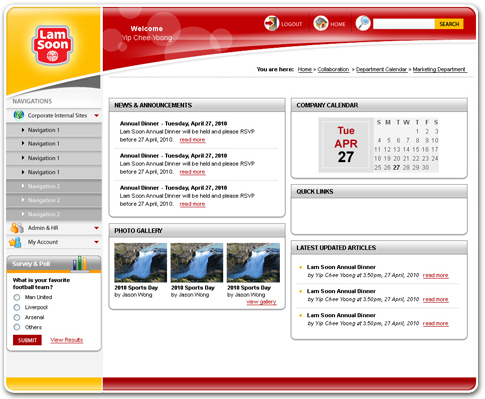Click the magnifying glass search icon
485x399 pixels.
(x=363, y=23)
